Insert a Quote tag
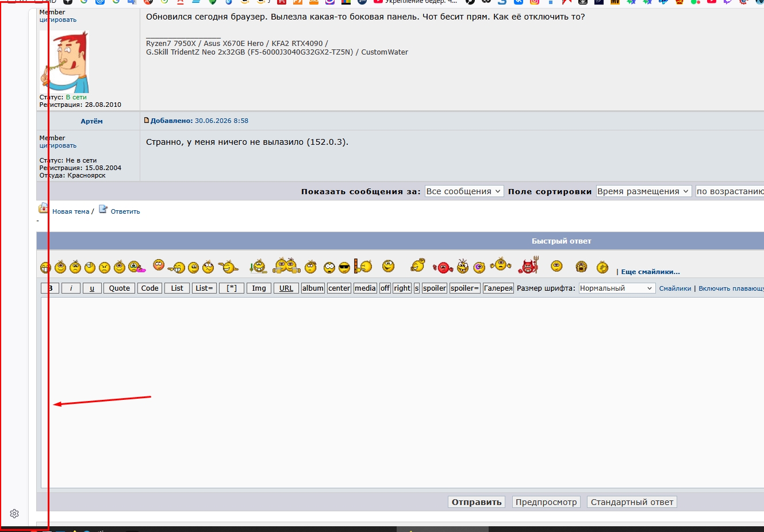This screenshot has height=532, width=764. [120, 288]
